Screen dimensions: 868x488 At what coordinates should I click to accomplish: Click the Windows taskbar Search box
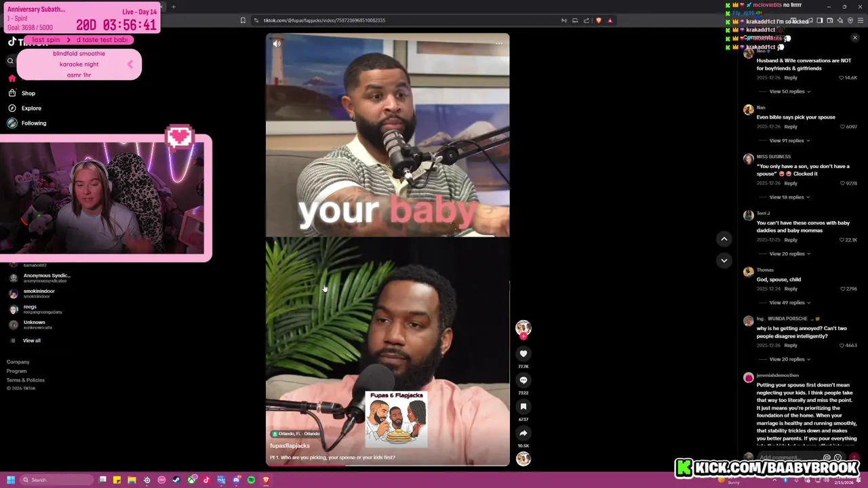click(x=56, y=480)
